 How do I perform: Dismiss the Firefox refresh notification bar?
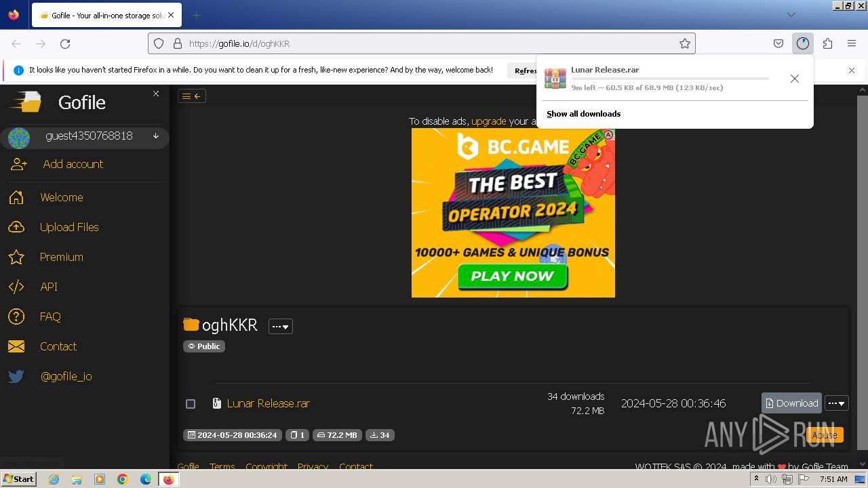[x=852, y=70]
